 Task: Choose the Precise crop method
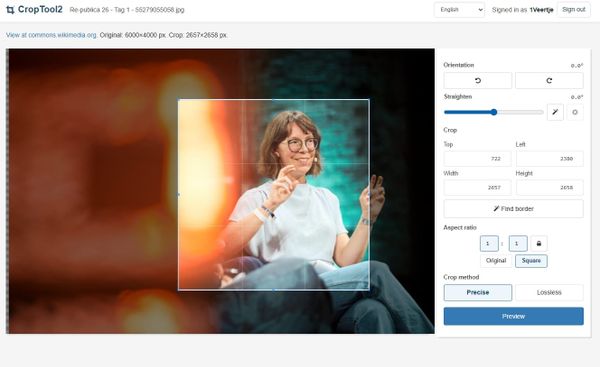point(478,292)
